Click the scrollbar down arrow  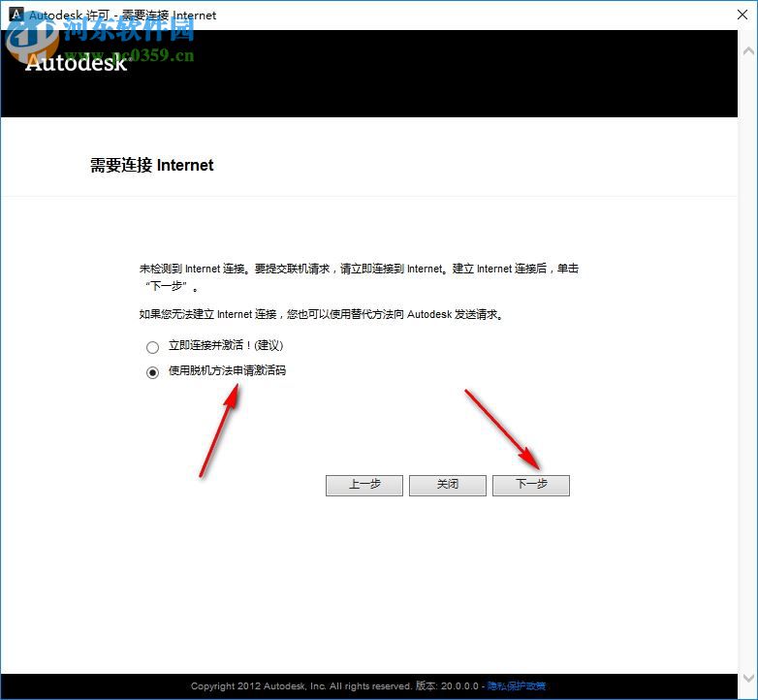[748, 678]
